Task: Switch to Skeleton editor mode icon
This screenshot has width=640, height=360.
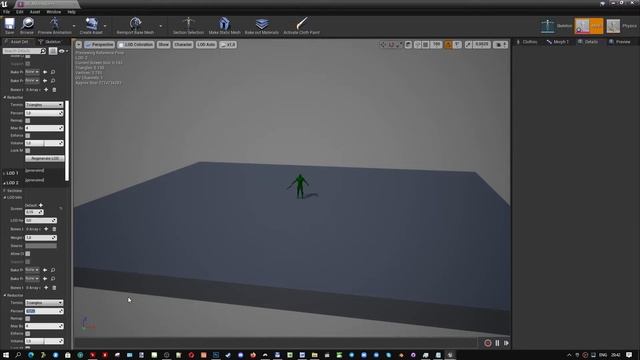Action: [x=547, y=26]
